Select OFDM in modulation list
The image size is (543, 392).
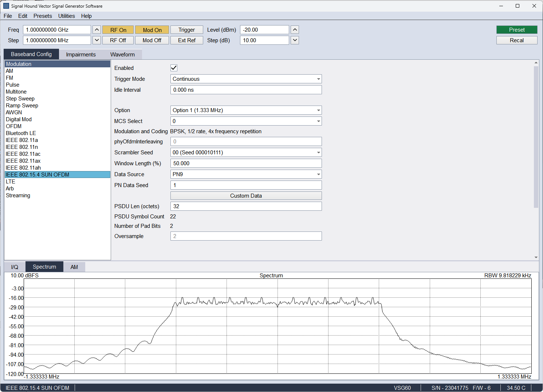(58, 126)
